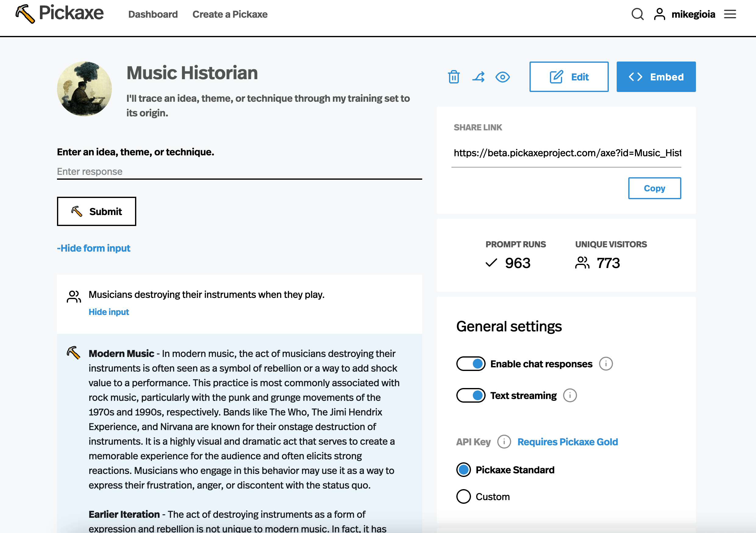Collapse the form with Hide form input
The image size is (756, 533).
tap(94, 248)
